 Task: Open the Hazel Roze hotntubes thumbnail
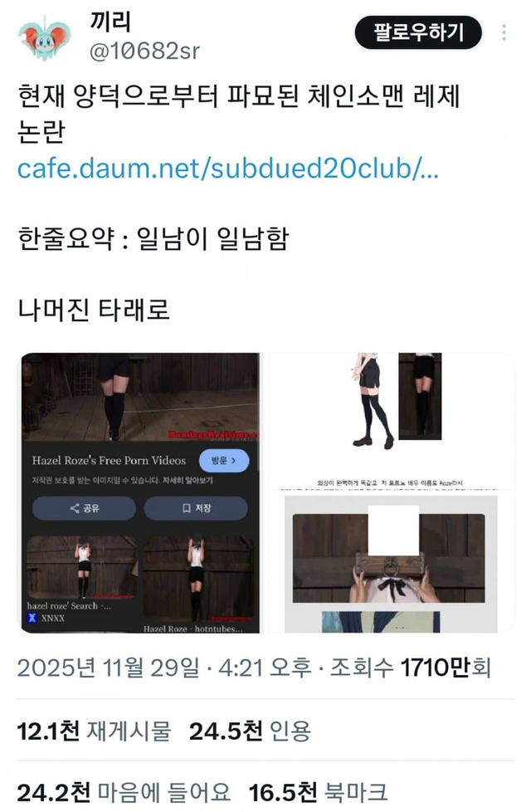[198, 585]
